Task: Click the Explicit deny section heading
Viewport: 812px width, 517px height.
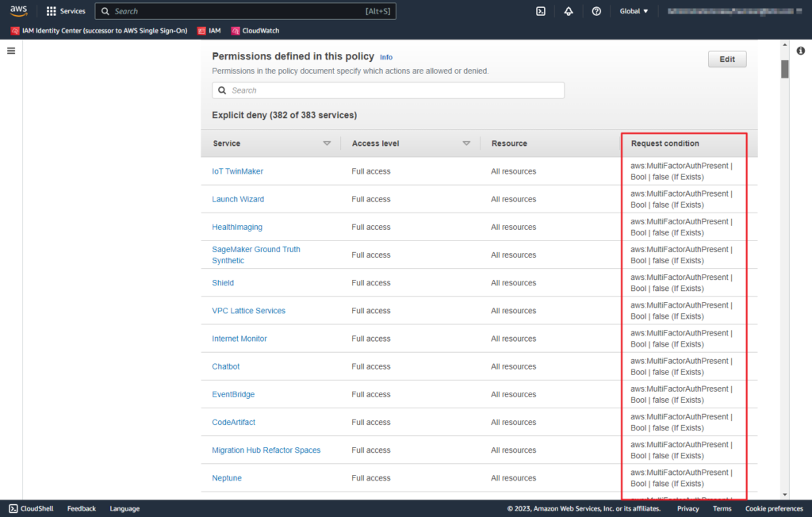Action: (285, 115)
